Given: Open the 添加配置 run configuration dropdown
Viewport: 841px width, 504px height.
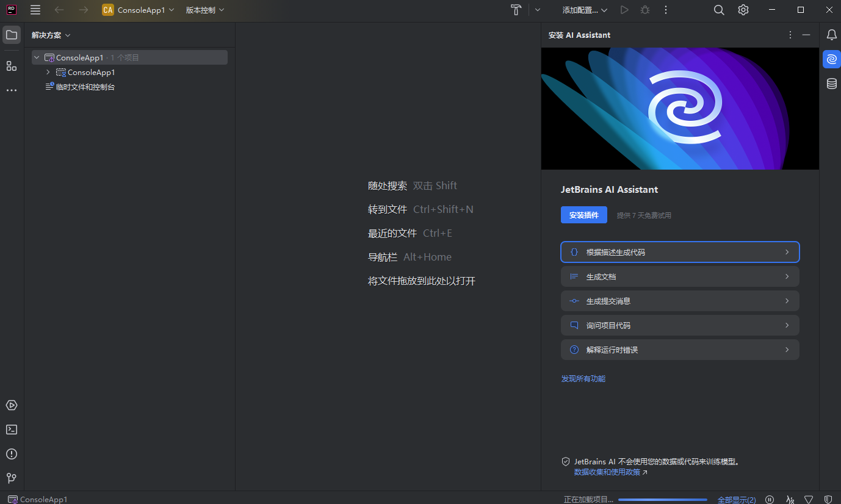Looking at the screenshot, I should pos(585,10).
